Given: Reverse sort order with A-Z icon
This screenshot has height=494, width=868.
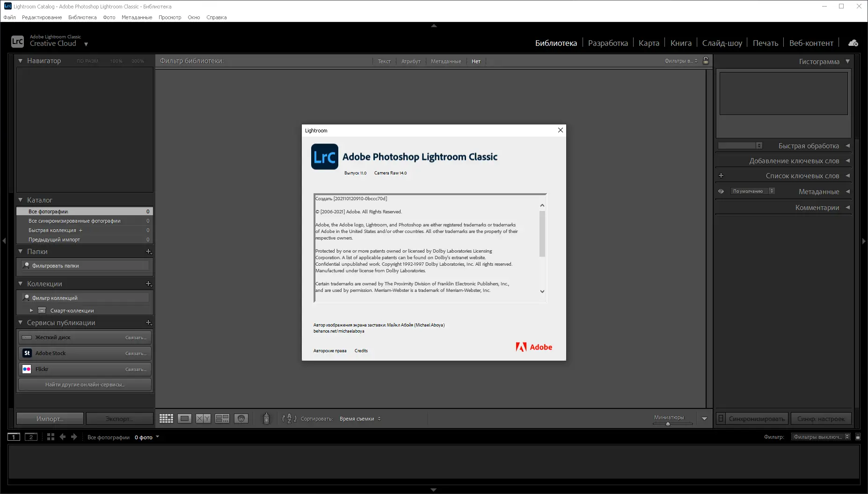Looking at the screenshot, I should click(289, 419).
